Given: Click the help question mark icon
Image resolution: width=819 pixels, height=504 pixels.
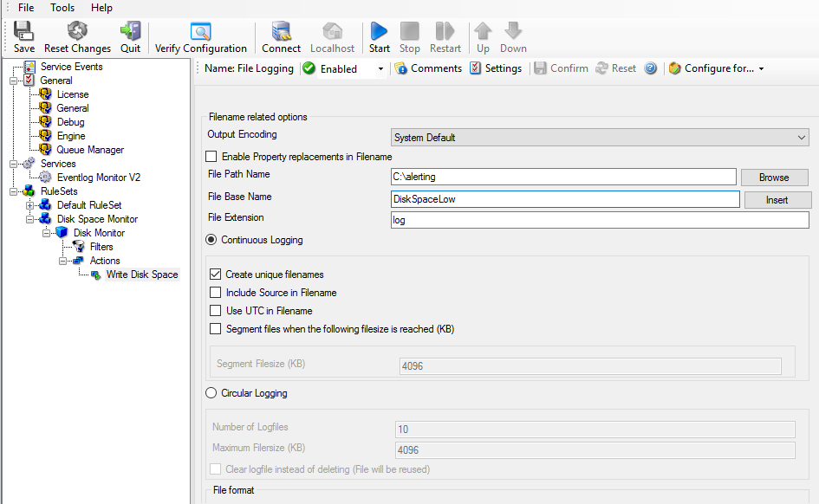Looking at the screenshot, I should 651,68.
